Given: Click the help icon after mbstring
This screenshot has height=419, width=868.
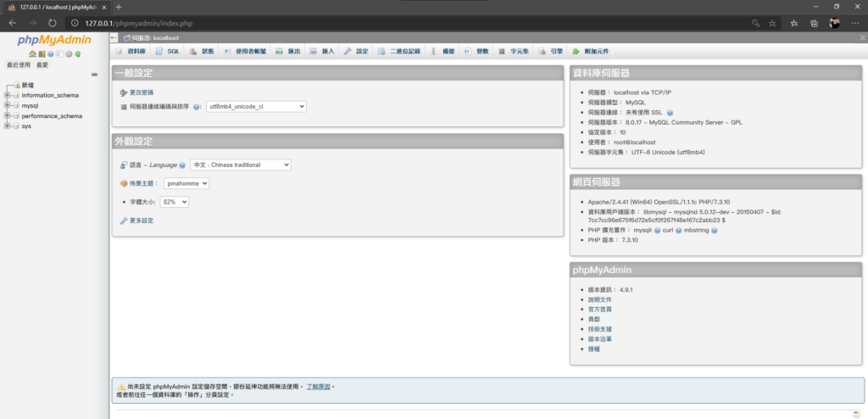Looking at the screenshot, I should click(715, 230).
